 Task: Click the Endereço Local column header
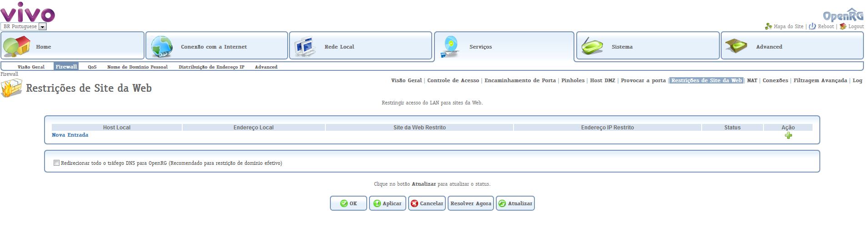tap(254, 128)
